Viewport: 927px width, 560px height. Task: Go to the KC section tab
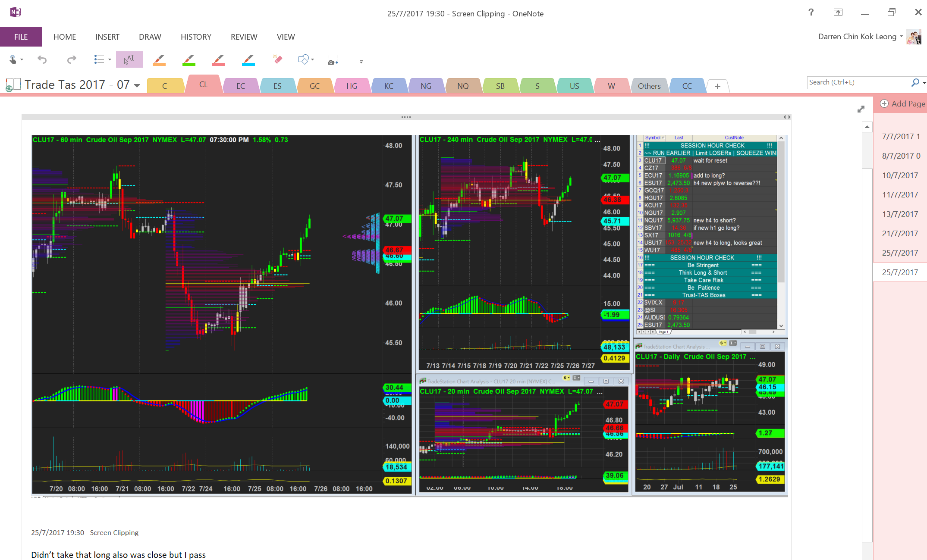[x=389, y=86]
